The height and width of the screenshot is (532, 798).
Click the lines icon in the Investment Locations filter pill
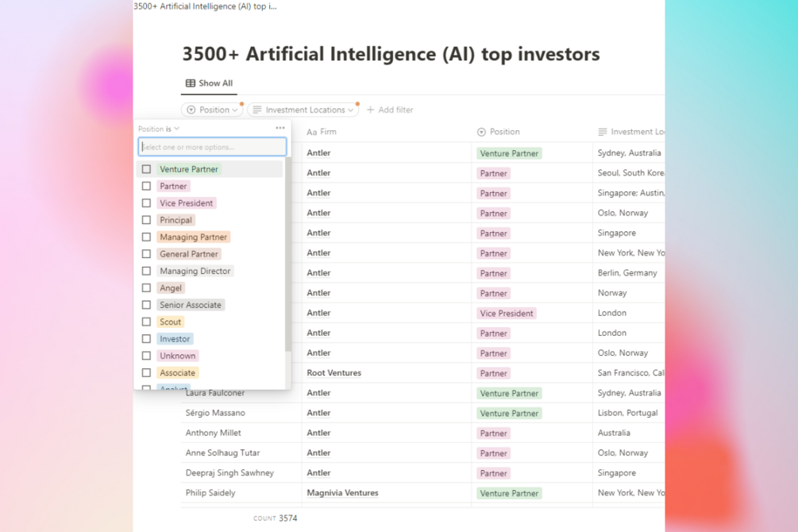point(257,110)
